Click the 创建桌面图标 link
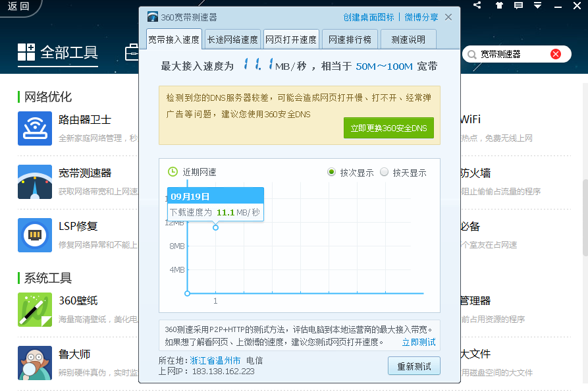 [369, 17]
